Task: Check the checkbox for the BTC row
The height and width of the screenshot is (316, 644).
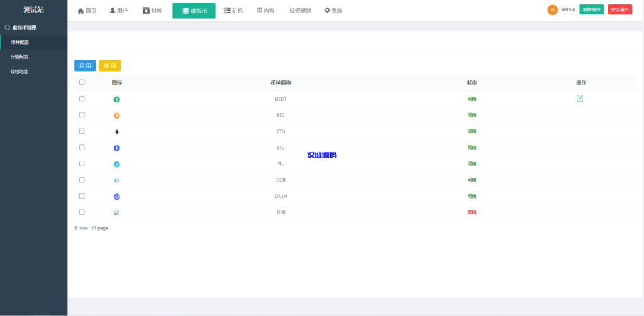Action: [82, 115]
